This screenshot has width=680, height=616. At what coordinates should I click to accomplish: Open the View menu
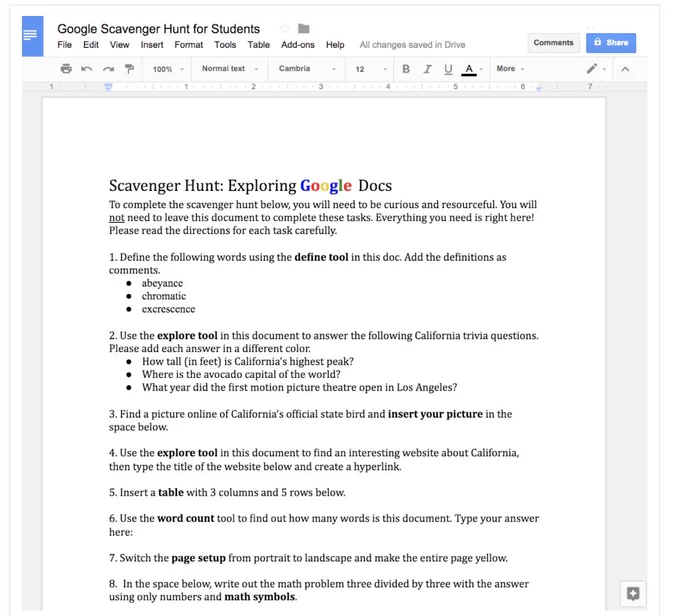119,45
